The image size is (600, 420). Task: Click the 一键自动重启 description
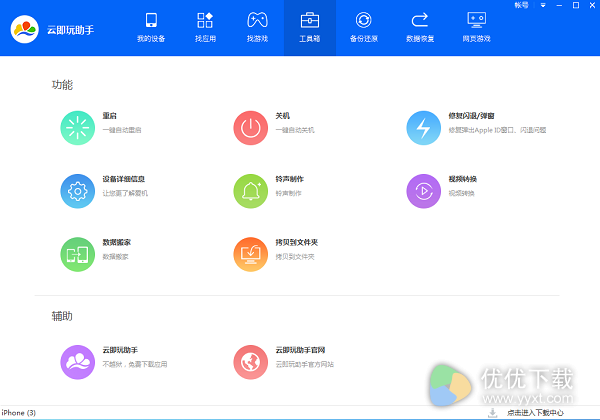click(x=122, y=130)
